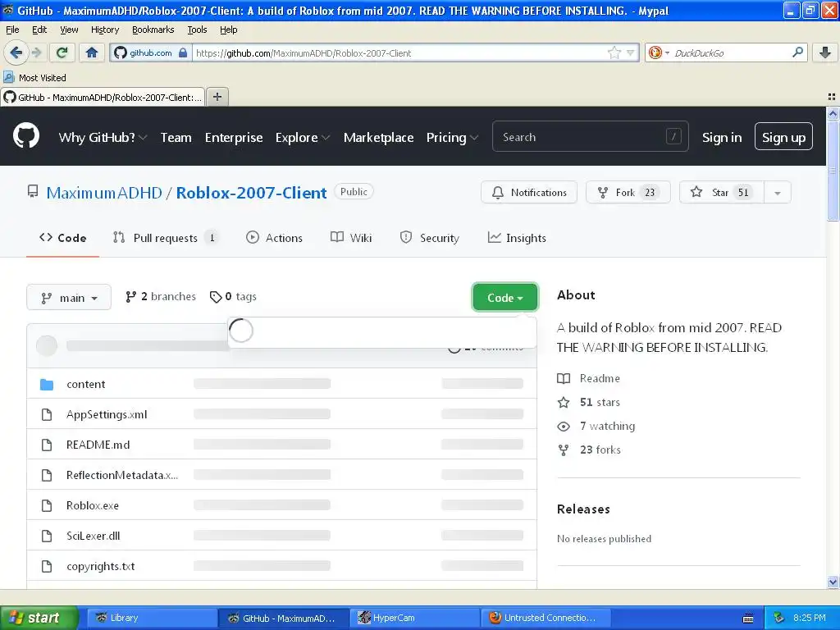
Task: Open the URL history dropdown arrow
Action: pyautogui.click(x=631, y=52)
